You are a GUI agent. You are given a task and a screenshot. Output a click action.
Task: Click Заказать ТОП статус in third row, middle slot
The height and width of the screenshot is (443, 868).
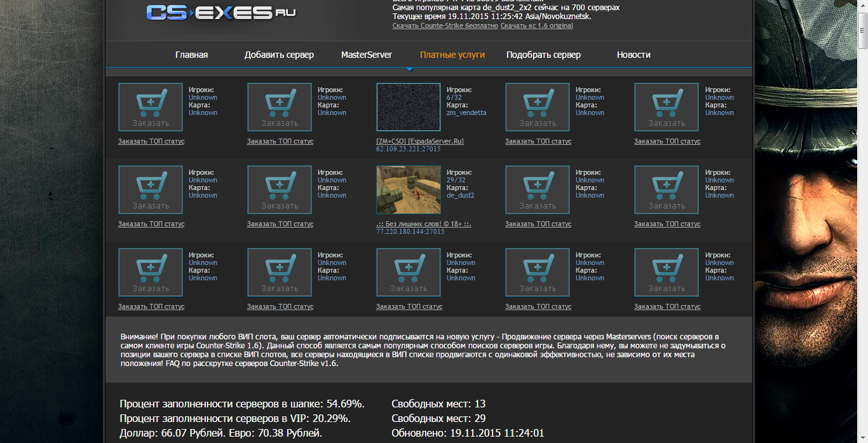pyautogui.click(x=409, y=306)
